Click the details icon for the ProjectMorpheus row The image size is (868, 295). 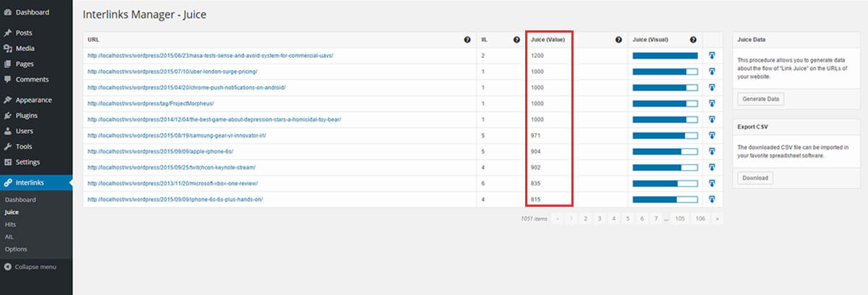click(x=712, y=103)
